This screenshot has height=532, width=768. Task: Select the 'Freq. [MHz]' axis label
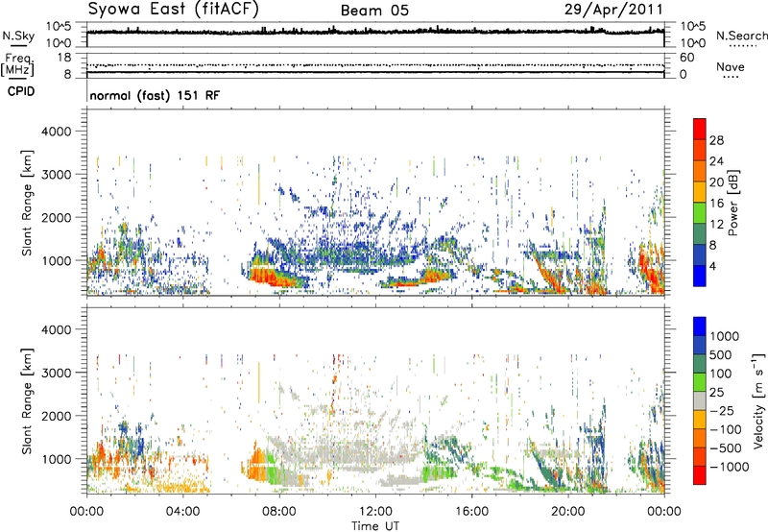18,65
